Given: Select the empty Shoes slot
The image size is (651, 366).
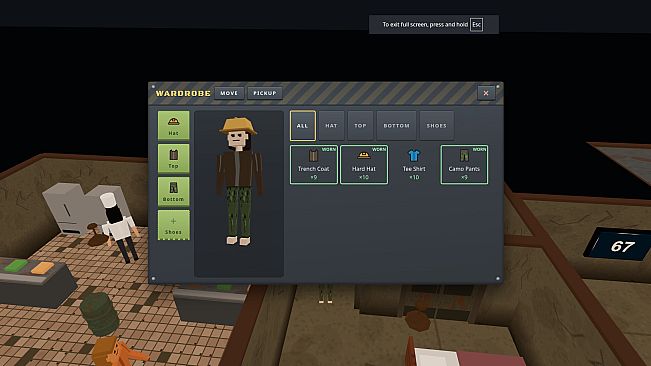Looking at the screenshot, I should [x=174, y=225].
